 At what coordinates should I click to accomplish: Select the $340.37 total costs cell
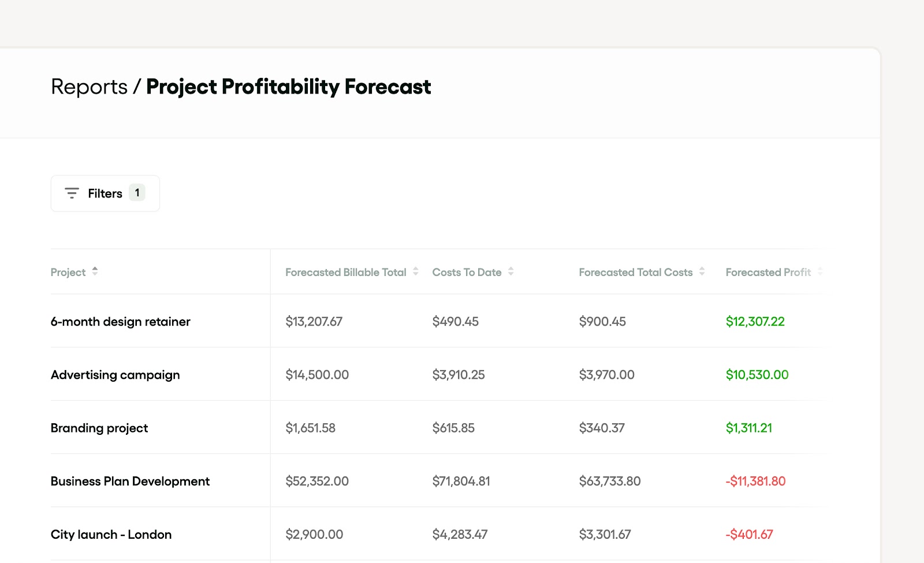602,428
